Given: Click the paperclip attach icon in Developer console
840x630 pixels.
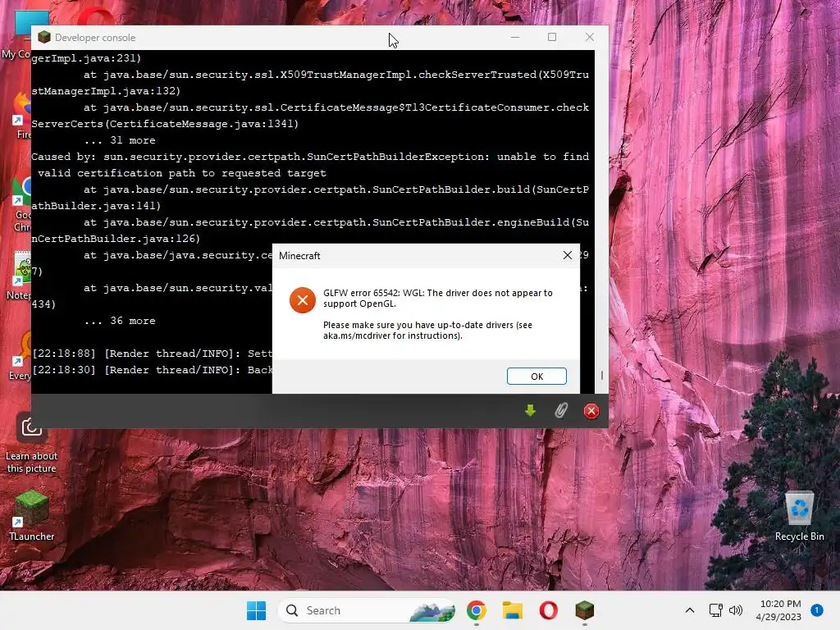Looking at the screenshot, I should 560,411.
